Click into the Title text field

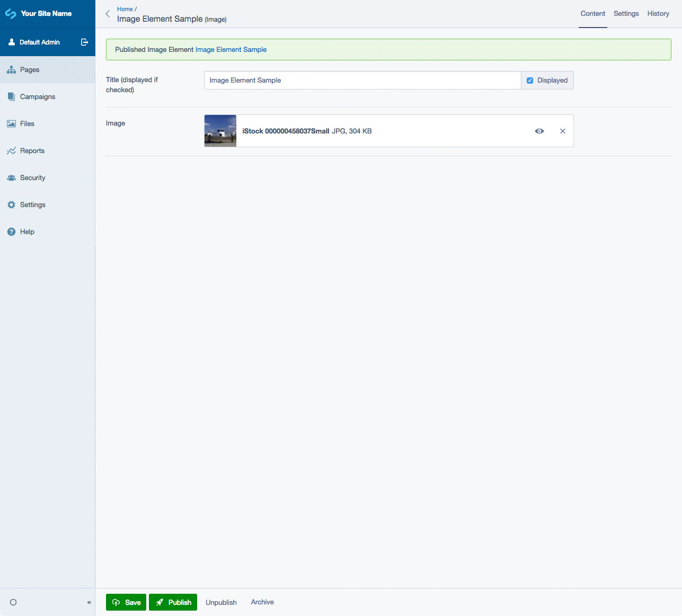tap(362, 81)
